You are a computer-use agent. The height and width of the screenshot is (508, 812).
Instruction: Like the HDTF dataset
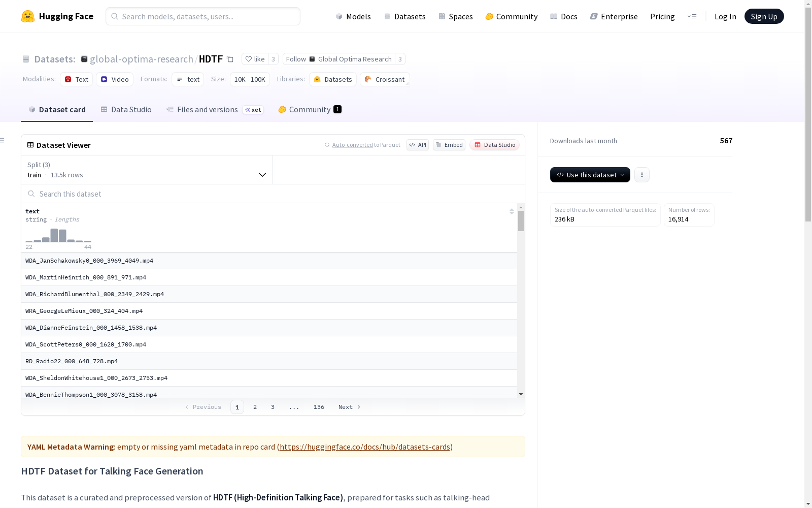point(255,59)
